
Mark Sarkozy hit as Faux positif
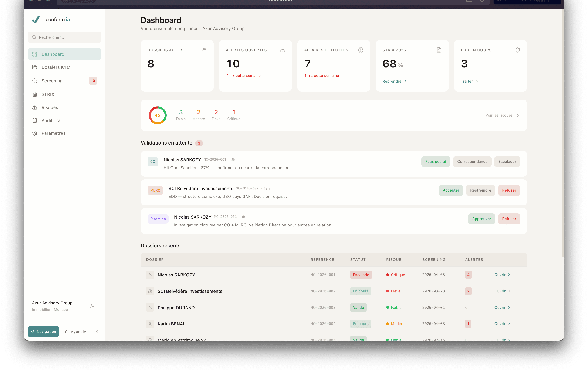coord(435,162)
